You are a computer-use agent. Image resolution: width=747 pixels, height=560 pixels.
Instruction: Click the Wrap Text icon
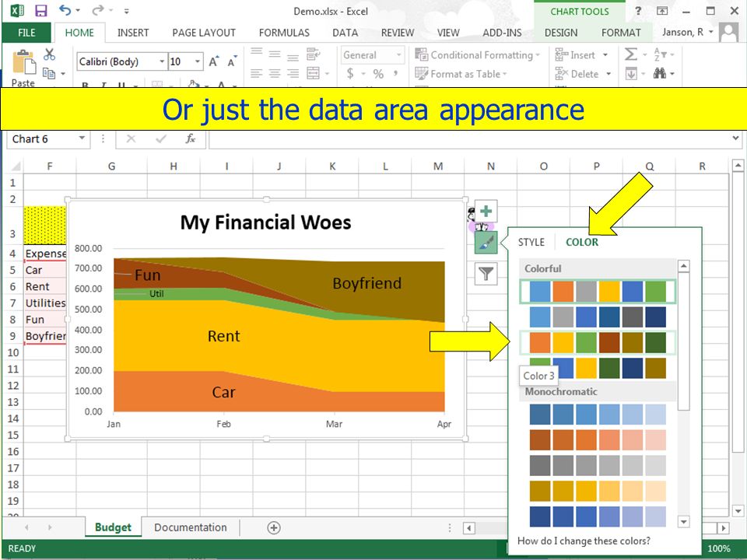(x=313, y=54)
